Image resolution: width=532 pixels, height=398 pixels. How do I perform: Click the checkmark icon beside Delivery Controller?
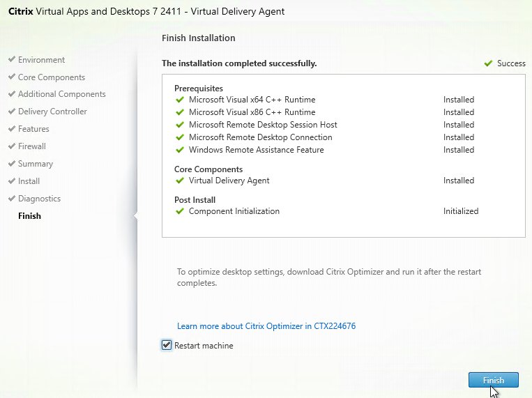12,111
